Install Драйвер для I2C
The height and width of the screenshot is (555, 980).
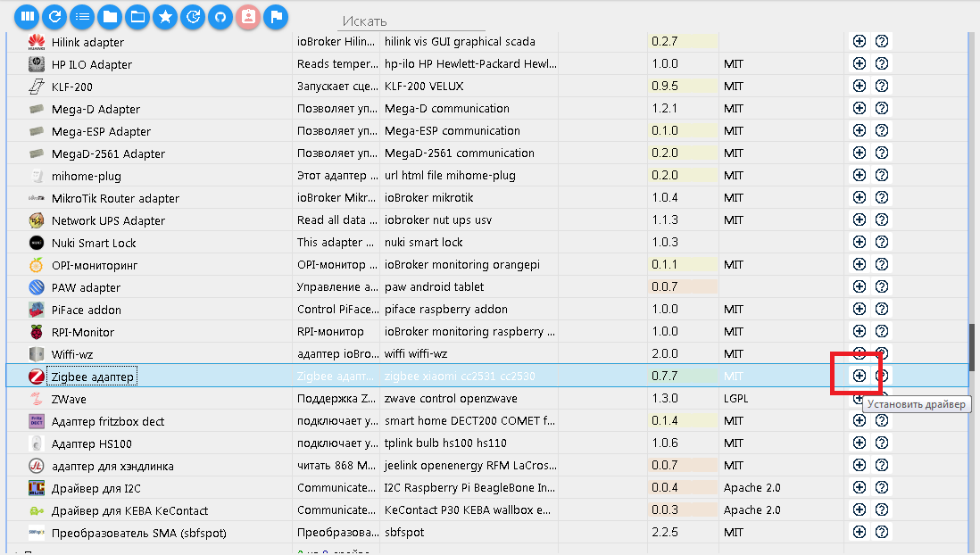860,487
